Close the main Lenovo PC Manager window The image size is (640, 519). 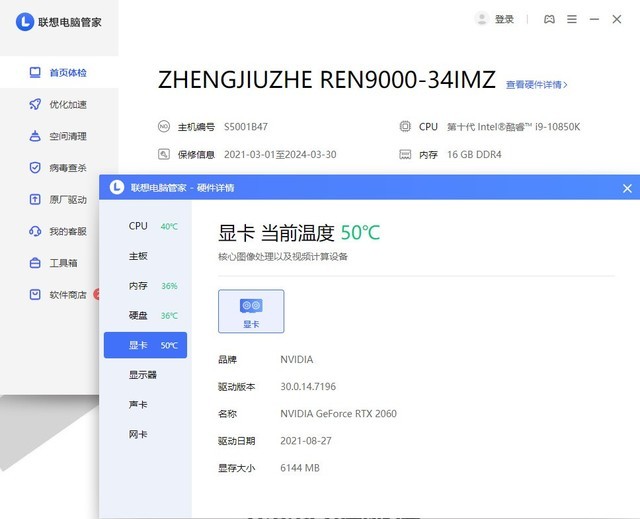click(617, 19)
